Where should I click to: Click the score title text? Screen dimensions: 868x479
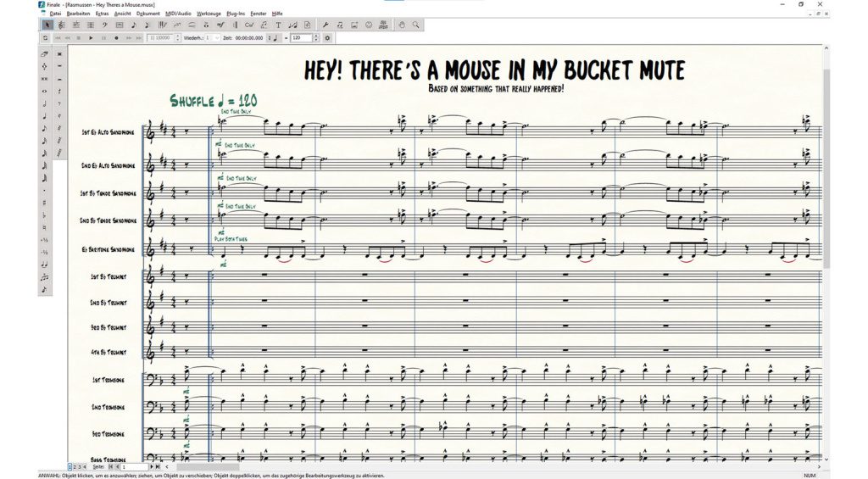[494, 70]
